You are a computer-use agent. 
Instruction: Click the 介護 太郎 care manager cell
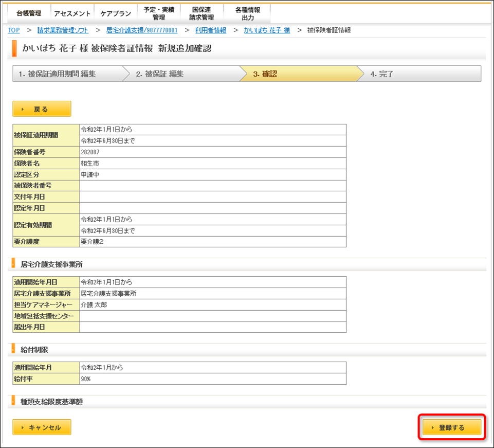[x=213, y=305]
